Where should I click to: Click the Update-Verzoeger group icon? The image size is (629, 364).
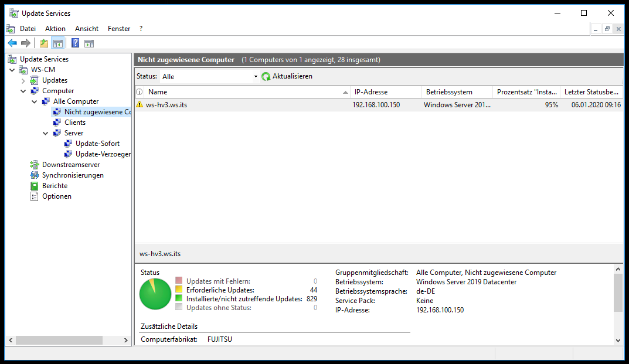tap(68, 154)
